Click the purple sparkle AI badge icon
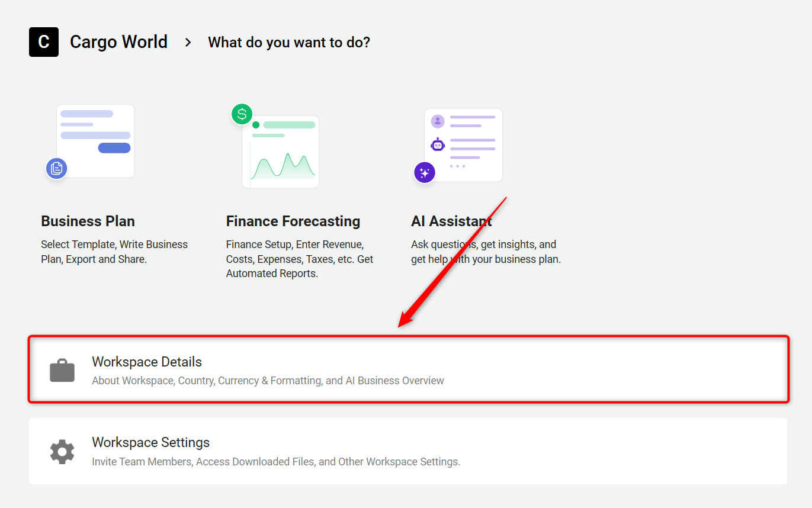Image resolution: width=812 pixels, height=508 pixels. pyautogui.click(x=424, y=173)
